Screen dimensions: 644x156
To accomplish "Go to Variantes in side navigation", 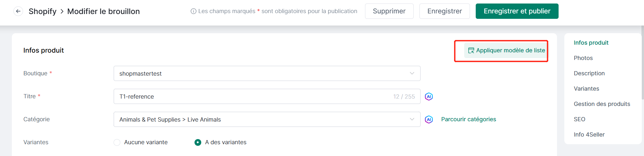I will [x=586, y=89].
